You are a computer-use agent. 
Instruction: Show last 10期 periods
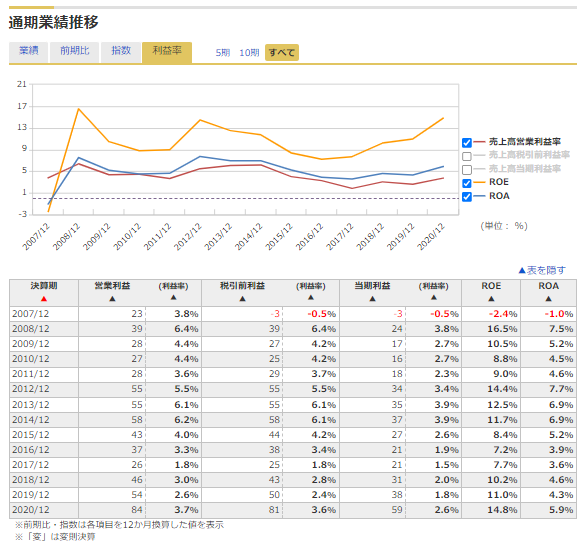pyautogui.click(x=249, y=53)
